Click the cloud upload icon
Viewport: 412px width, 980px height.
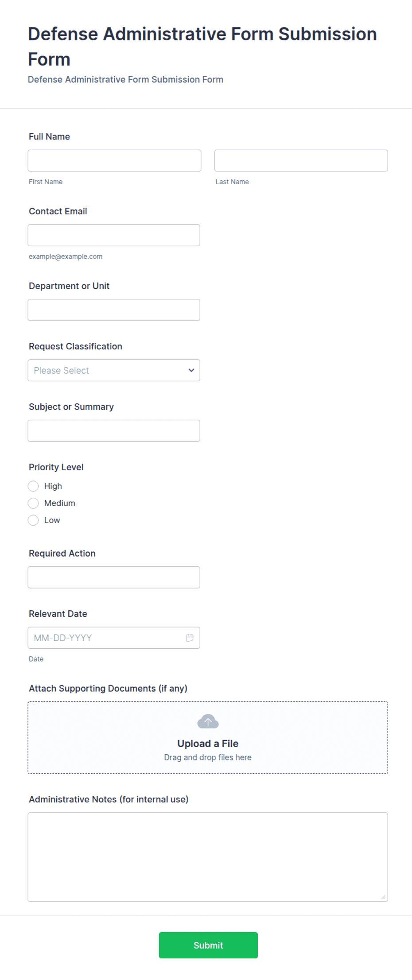click(208, 721)
